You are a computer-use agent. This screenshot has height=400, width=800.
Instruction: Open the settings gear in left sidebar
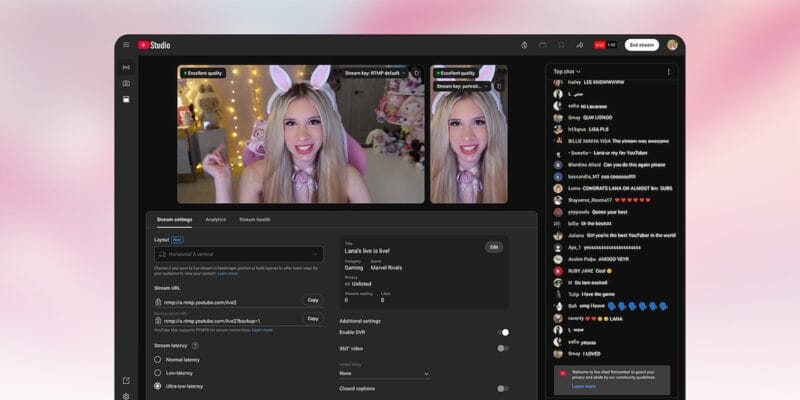126,396
